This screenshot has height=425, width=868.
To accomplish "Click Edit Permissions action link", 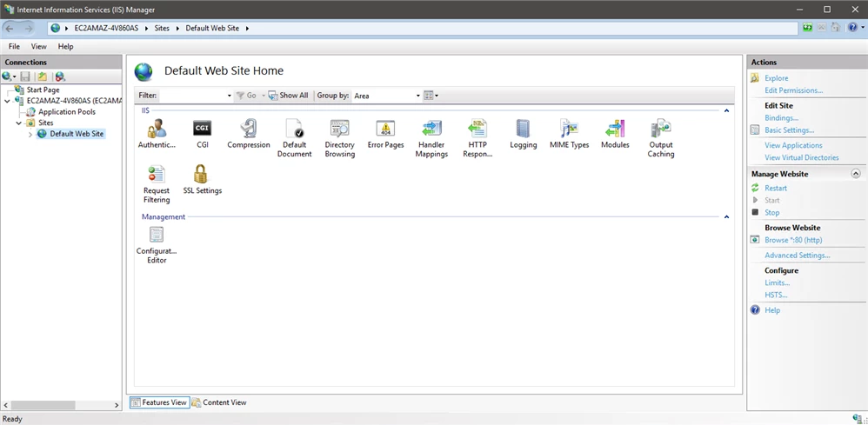I will [x=793, y=90].
